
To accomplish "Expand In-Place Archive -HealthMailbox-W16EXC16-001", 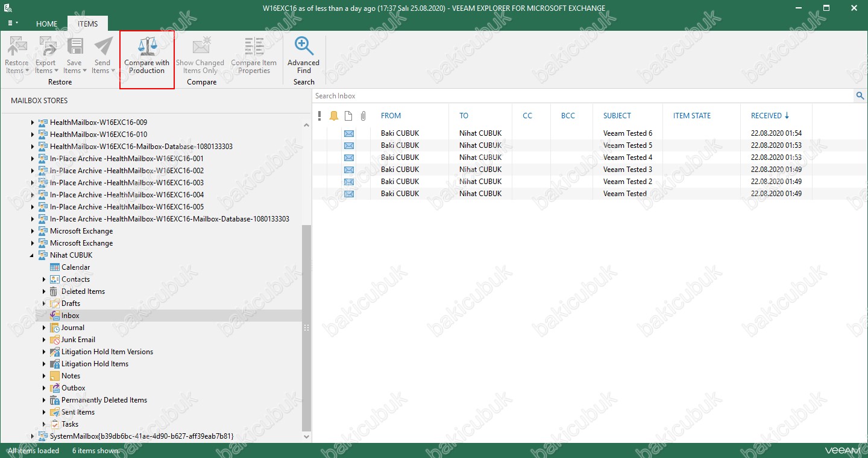I will coord(33,159).
